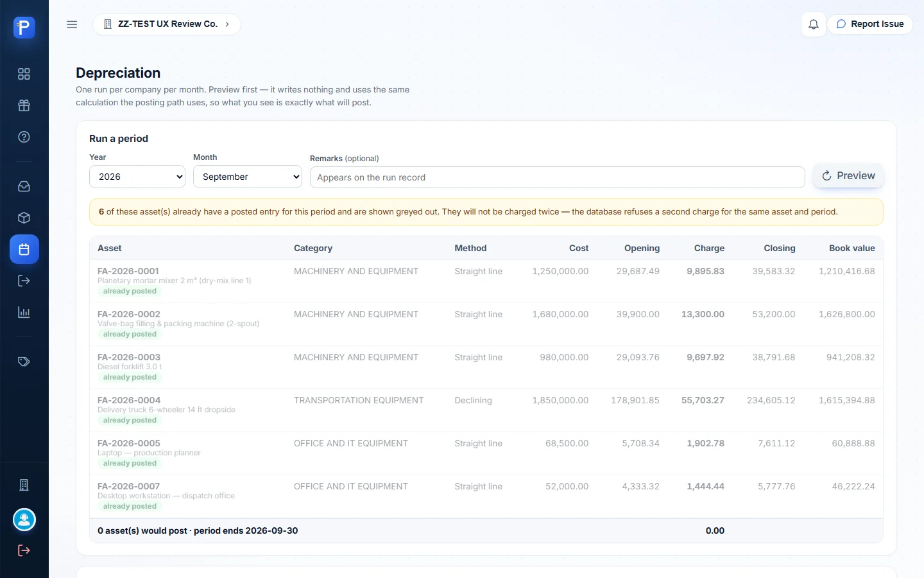The height and width of the screenshot is (578, 924).
Task: Click Delivery truck 6-wheeler description
Action: click(166, 410)
